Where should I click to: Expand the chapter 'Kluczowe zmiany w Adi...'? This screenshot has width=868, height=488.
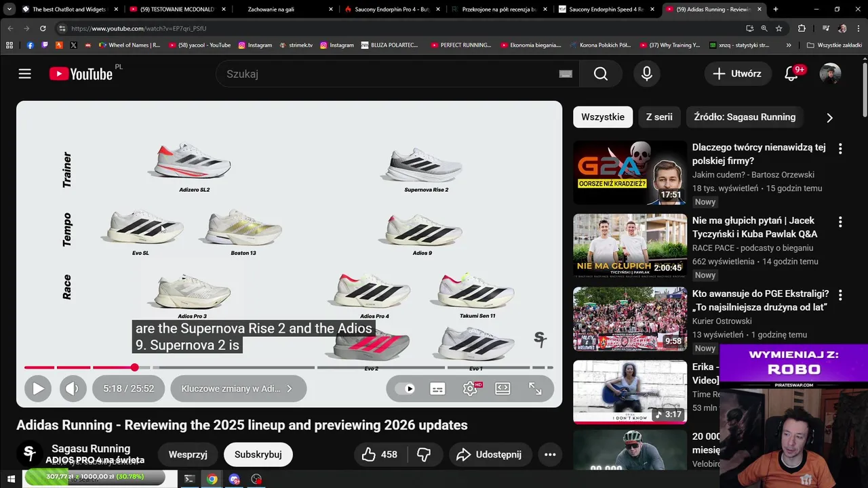[239, 388]
